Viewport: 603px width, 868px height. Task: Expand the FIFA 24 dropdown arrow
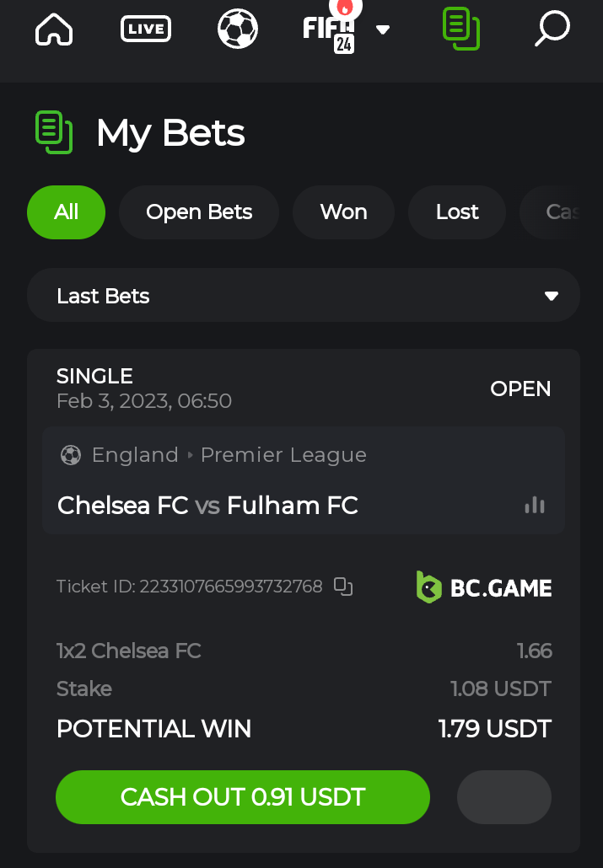click(383, 30)
